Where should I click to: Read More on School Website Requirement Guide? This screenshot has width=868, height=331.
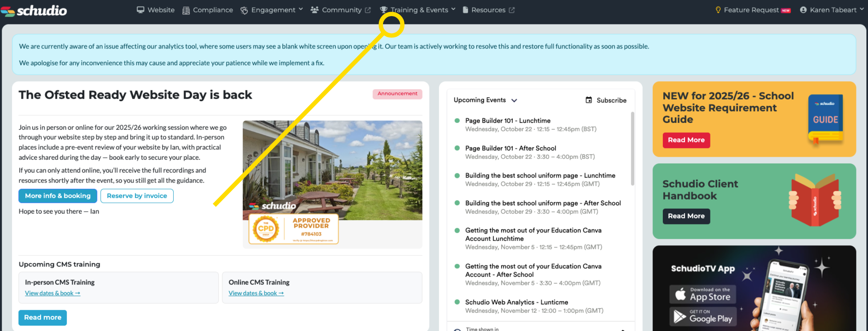pyautogui.click(x=686, y=140)
